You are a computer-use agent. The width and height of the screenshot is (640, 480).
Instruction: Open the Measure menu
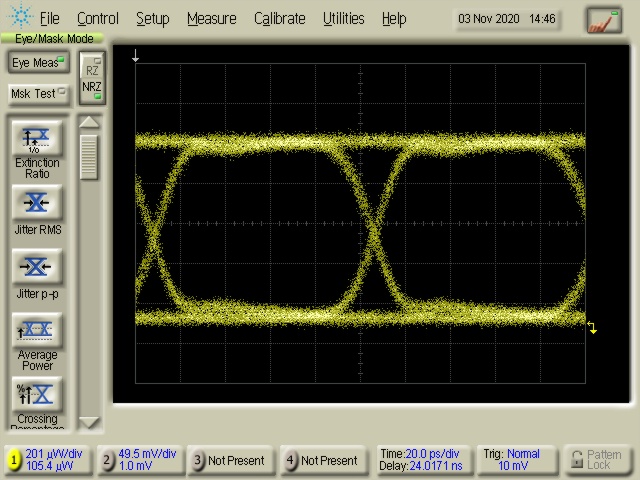pos(211,18)
